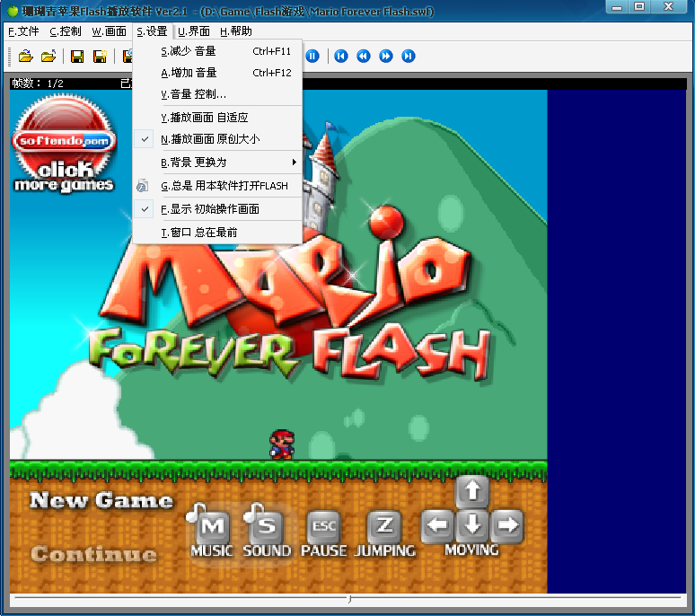
Task: Click the blue pause playback button
Action: tap(312, 57)
